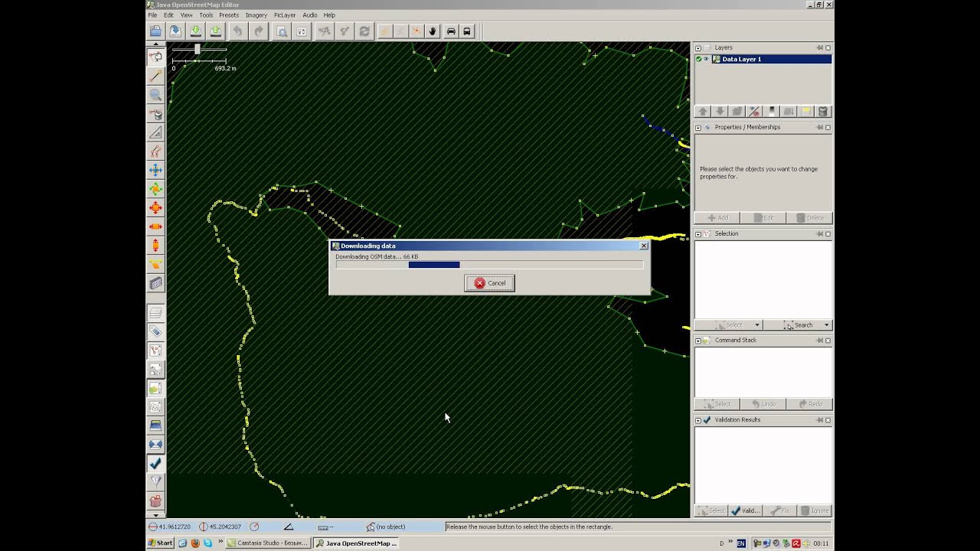The height and width of the screenshot is (551, 980).
Task: Click the trash icon in Layers panel
Action: click(x=823, y=112)
